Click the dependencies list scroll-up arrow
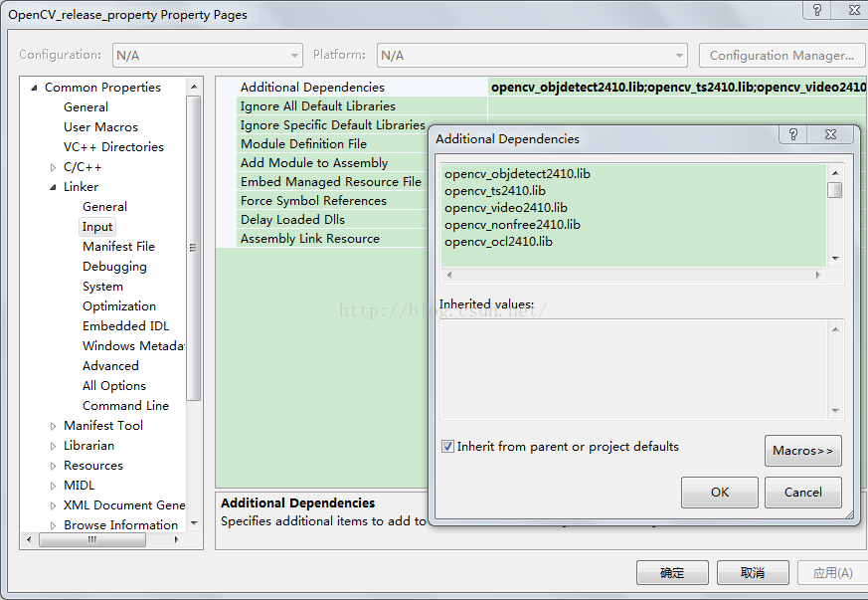This screenshot has width=868, height=600. [835, 173]
